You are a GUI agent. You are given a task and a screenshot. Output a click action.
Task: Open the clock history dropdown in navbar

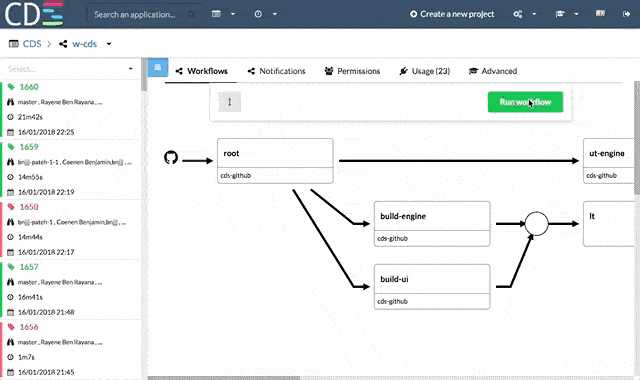pos(266,14)
